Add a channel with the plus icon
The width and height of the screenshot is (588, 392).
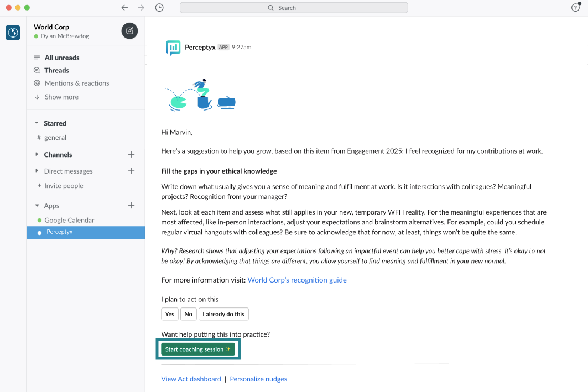(x=131, y=154)
